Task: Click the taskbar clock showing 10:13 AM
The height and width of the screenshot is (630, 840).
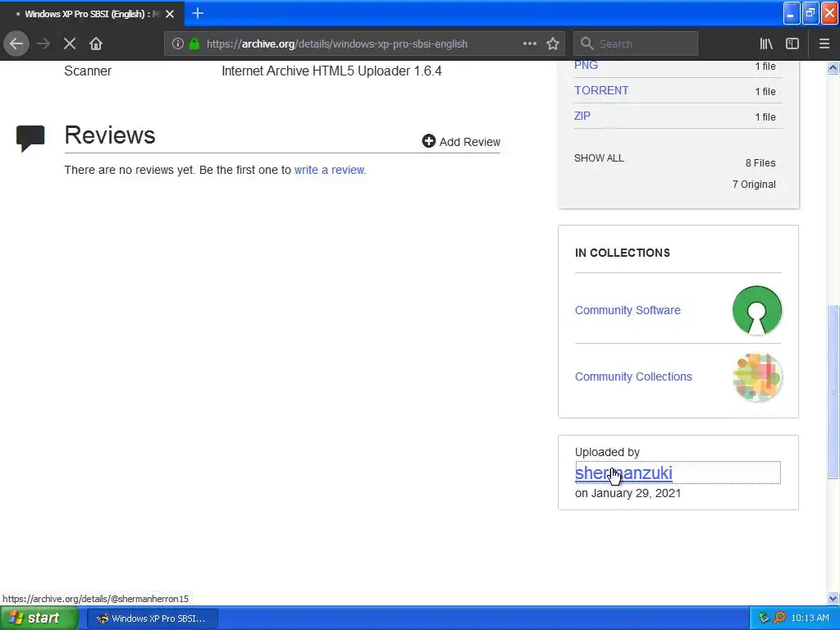Action: click(810, 619)
